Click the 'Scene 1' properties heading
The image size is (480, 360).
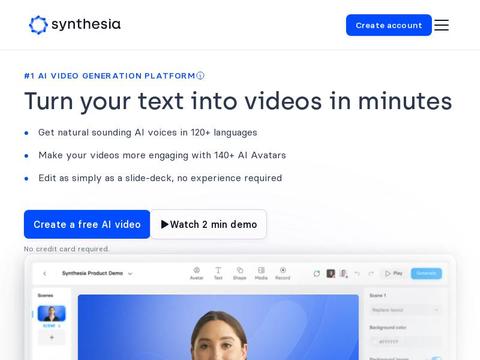pos(378,295)
